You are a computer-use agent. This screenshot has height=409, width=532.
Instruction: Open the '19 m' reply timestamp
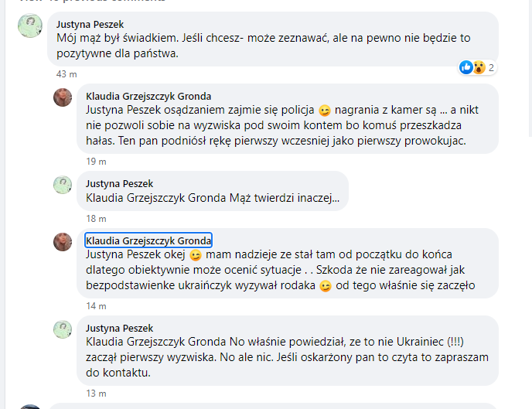pyautogui.click(x=96, y=161)
